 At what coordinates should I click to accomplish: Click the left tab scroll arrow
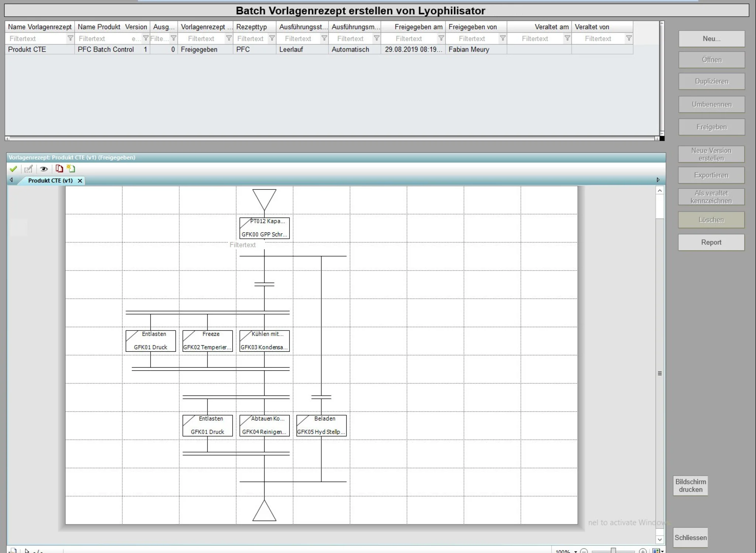coord(11,180)
